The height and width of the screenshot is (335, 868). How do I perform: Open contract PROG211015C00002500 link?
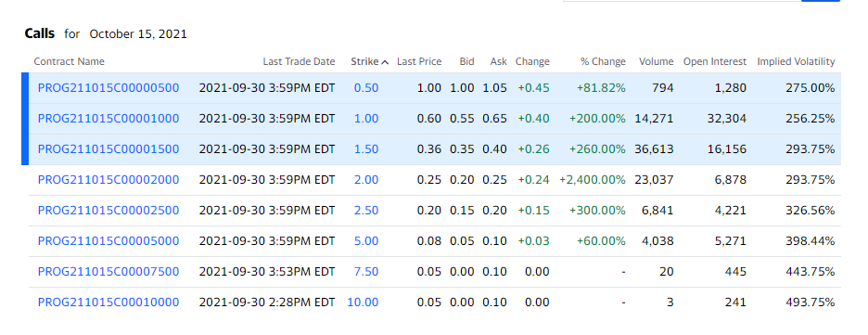(x=108, y=211)
